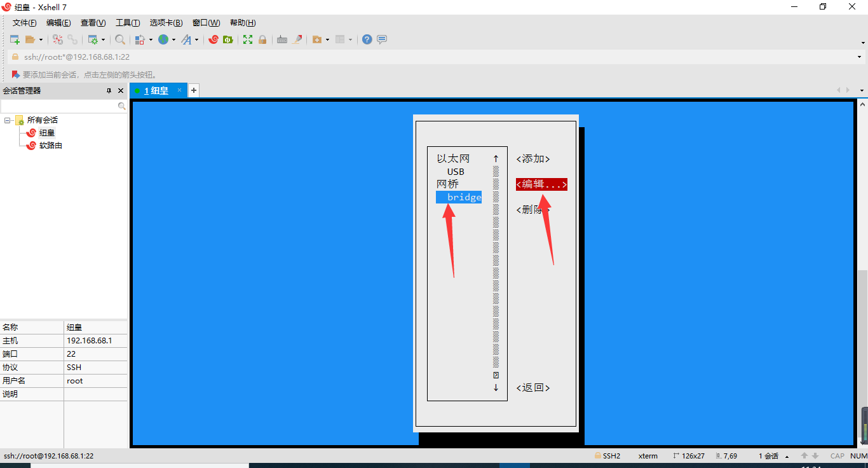Viewport: 868px width, 468px height.
Task: Expand the layout icon dropdown arrow
Action: tap(350, 39)
